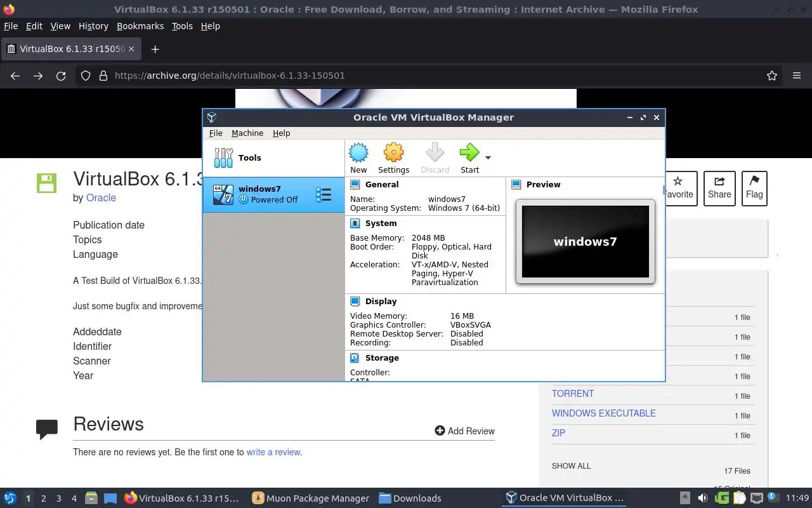Open WINDOWS EXECUTABLE download option

pyautogui.click(x=604, y=413)
